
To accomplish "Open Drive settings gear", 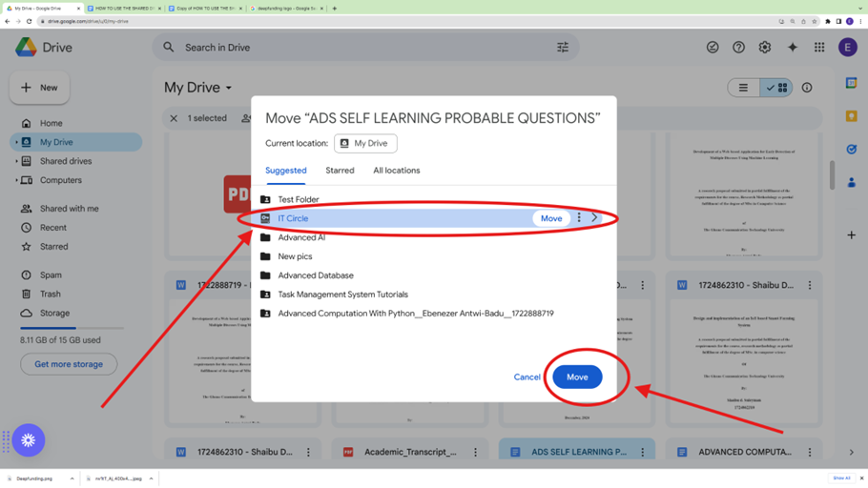I will point(764,48).
